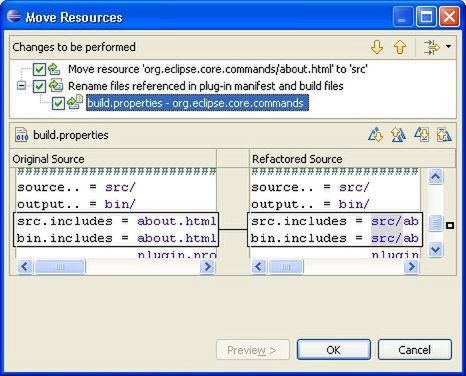
Task: Minimize the Move Resources dialog
Action: tap(403, 17)
